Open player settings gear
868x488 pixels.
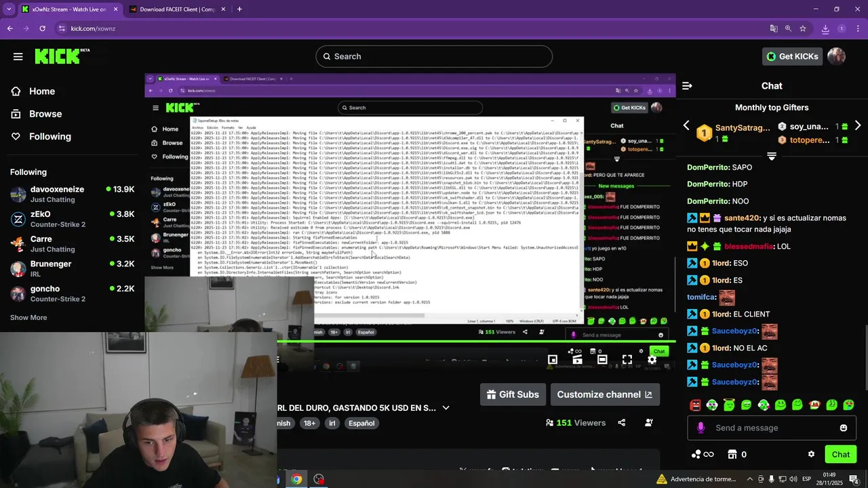pos(652,360)
